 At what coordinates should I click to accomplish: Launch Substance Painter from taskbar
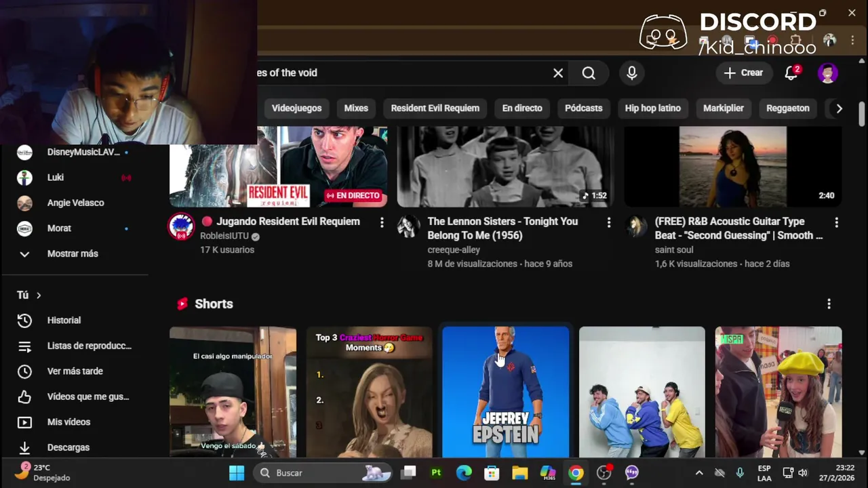[x=436, y=472]
